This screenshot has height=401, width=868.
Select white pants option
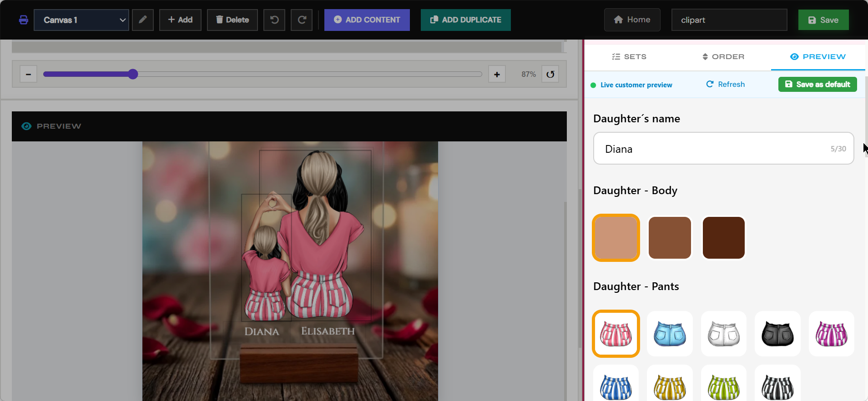point(724,334)
